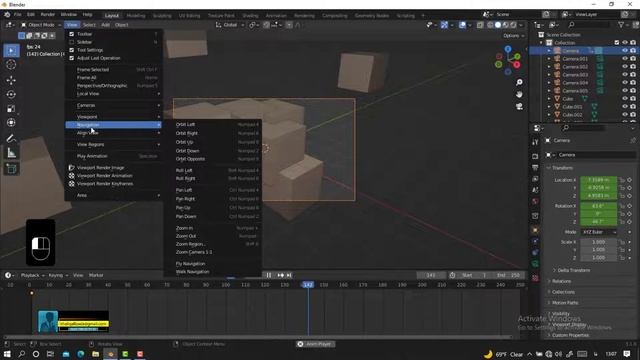Image resolution: width=640 pixels, height=360 pixels.
Task: Click the Viewport Render Image icon
Action: (x=71, y=168)
